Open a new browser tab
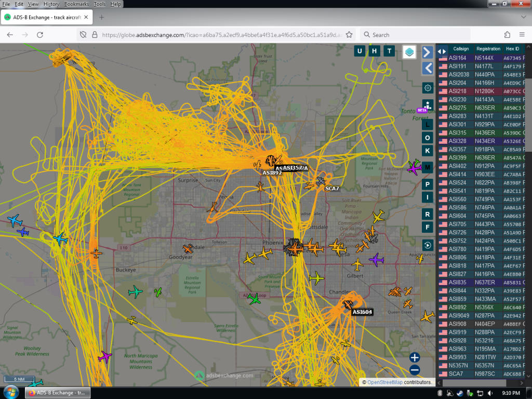Screen dimensions: 532x399 coord(101,17)
